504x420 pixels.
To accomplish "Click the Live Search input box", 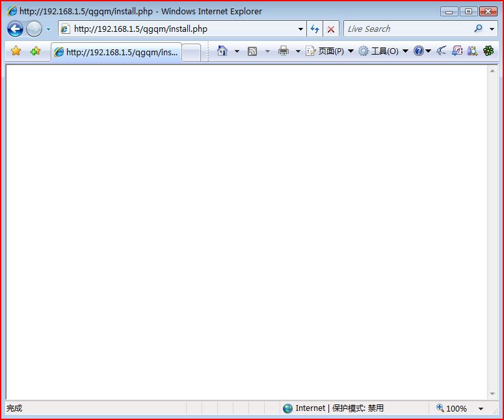I will click(409, 29).
